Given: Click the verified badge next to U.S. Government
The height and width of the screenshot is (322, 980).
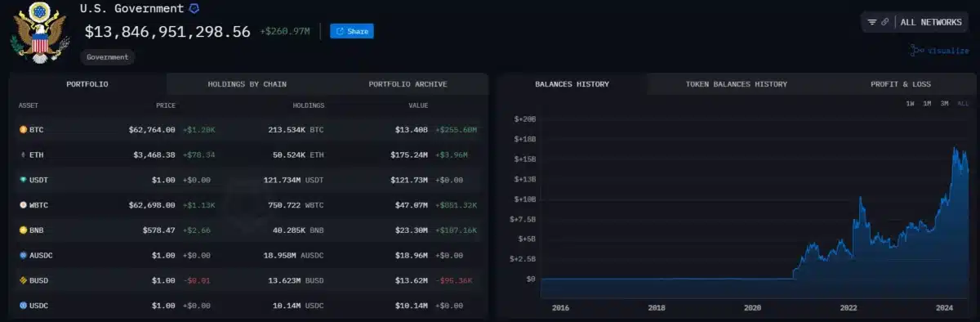Looking at the screenshot, I should click(x=194, y=8).
